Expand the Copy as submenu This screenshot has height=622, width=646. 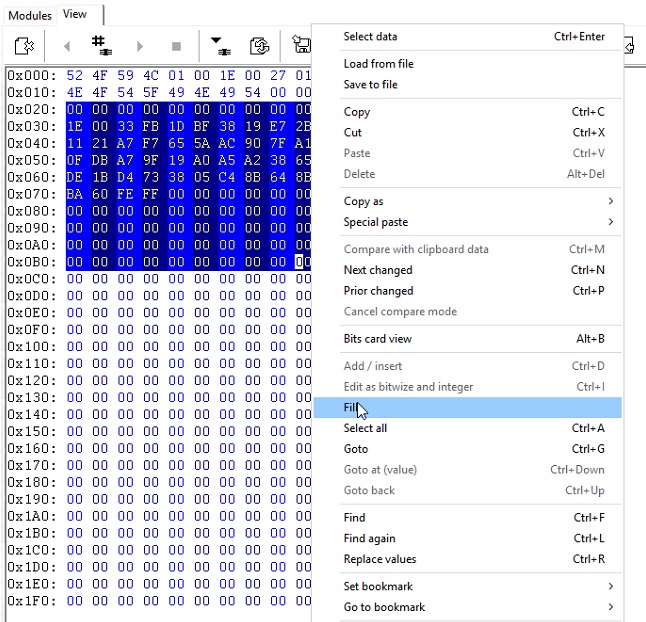(x=468, y=201)
